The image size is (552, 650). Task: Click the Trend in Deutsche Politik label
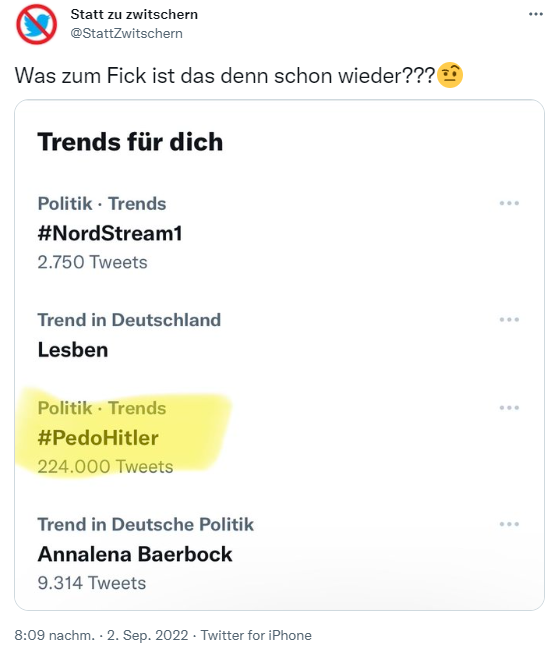(145, 525)
